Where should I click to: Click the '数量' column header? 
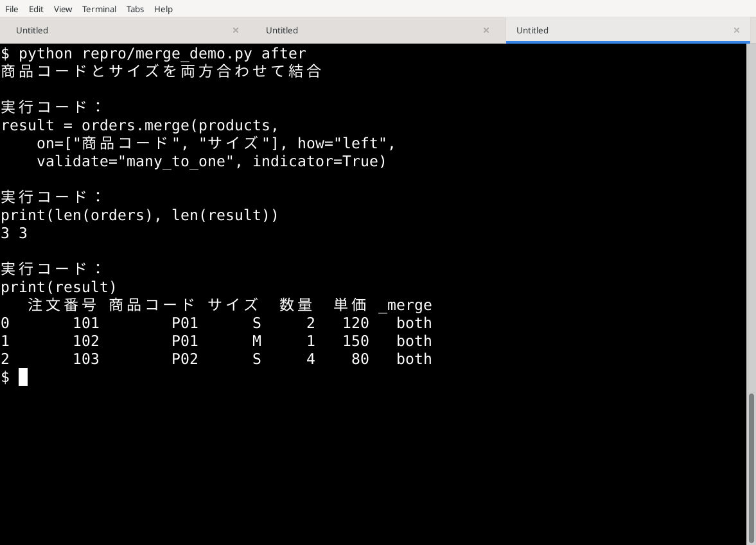(x=296, y=305)
